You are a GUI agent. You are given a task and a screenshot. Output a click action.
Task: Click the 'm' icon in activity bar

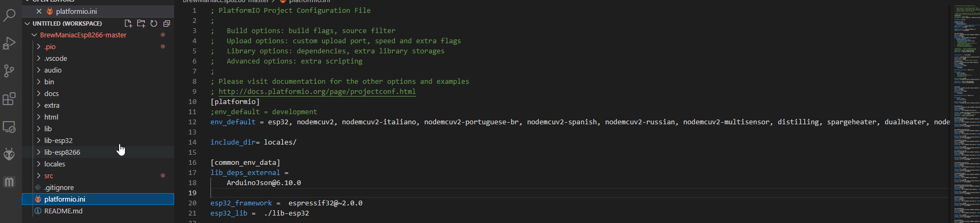9,182
